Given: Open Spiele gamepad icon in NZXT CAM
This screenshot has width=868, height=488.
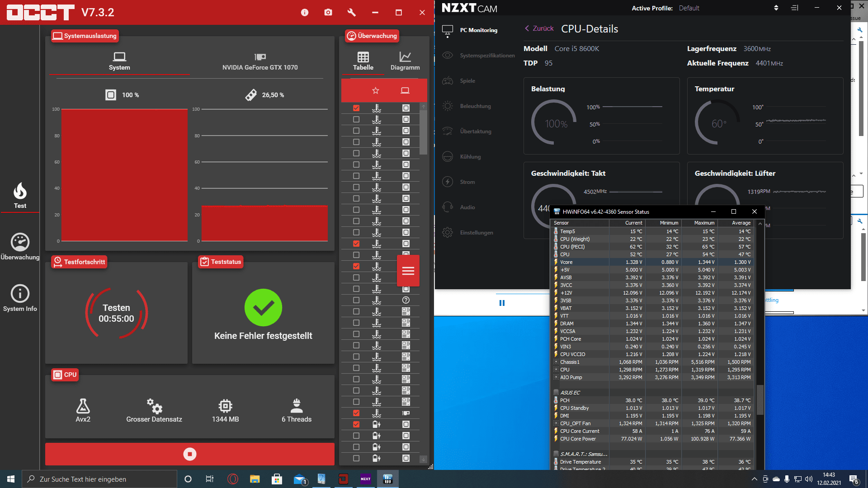Looking at the screenshot, I should (x=448, y=81).
